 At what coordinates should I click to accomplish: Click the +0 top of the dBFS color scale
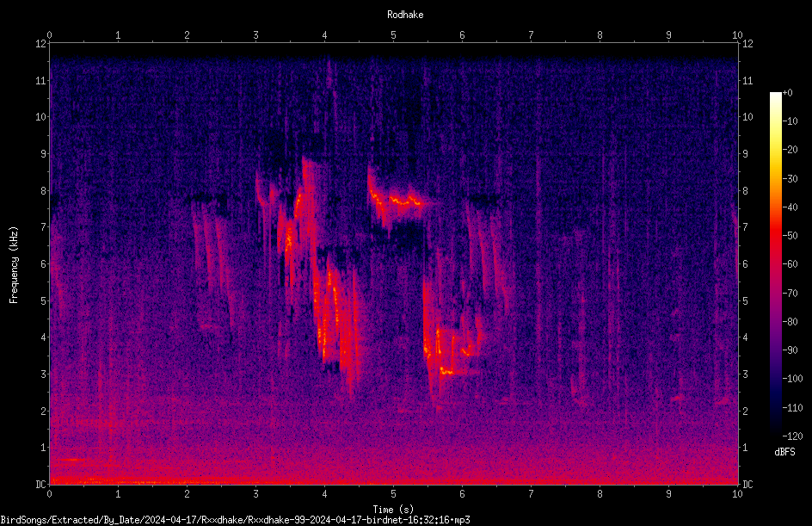[788, 93]
